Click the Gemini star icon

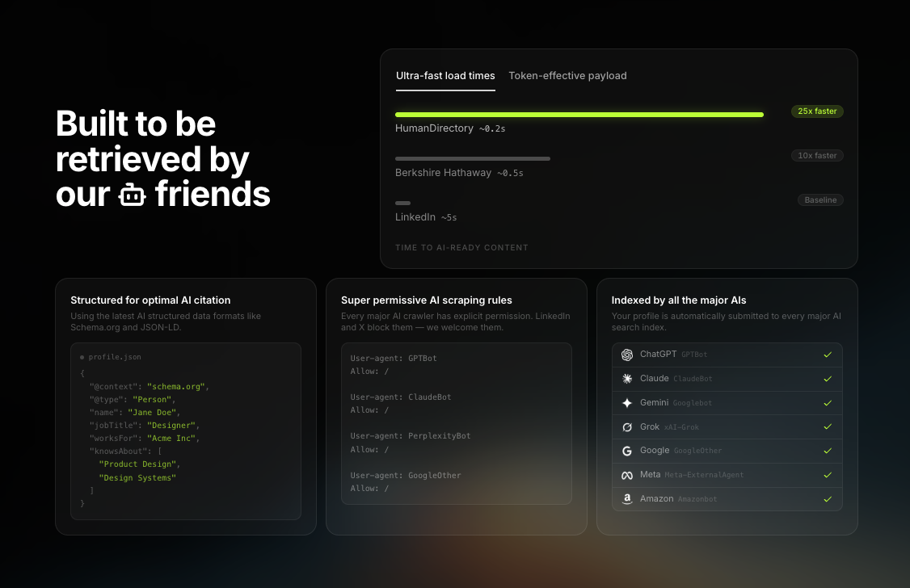tap(626, 403)
